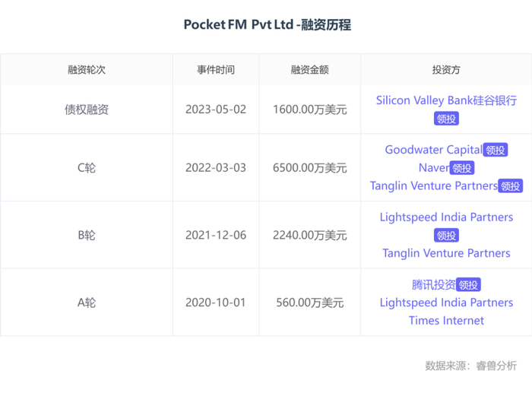Click the 2020-10-01 date cell
Image resolution: width=532 pixels, height=393 pixels.
216,303
